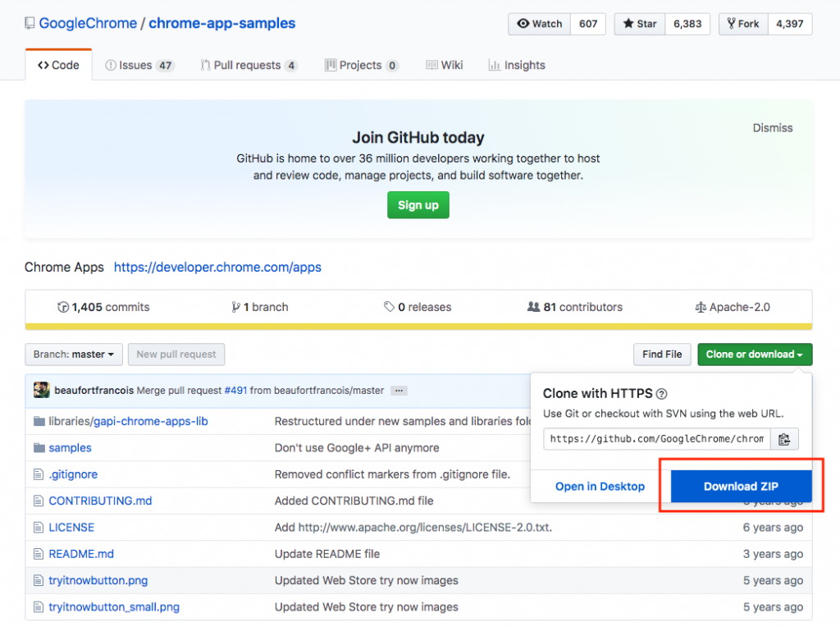Star the repository
Image resolution: width=840 pixels, height=627 pixels.
pos(640,24)
